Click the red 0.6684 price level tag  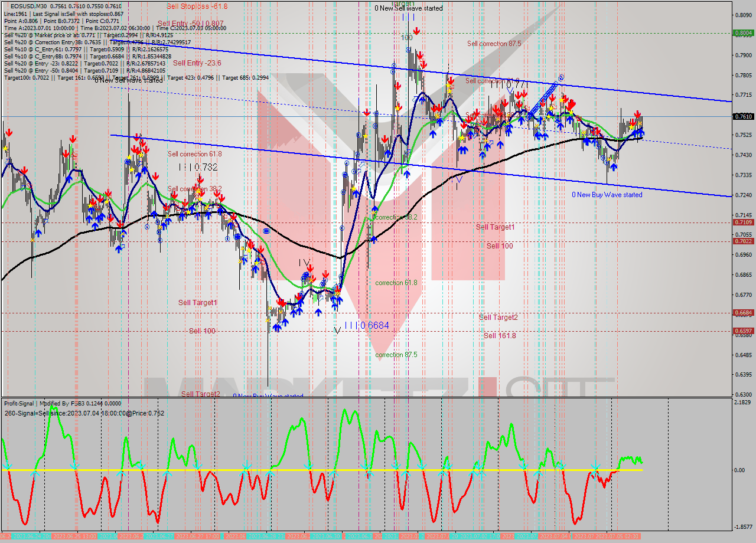(742, 312)
